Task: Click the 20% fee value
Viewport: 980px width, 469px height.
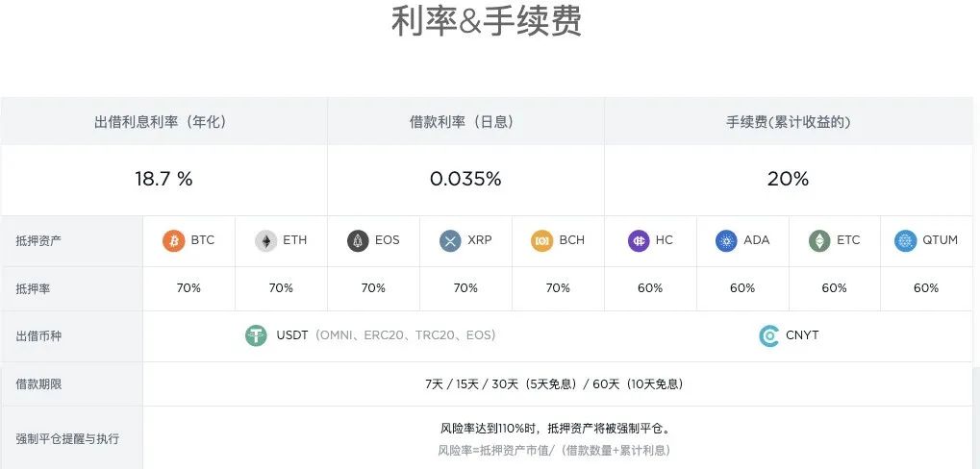Action: [x=788, y=179]
